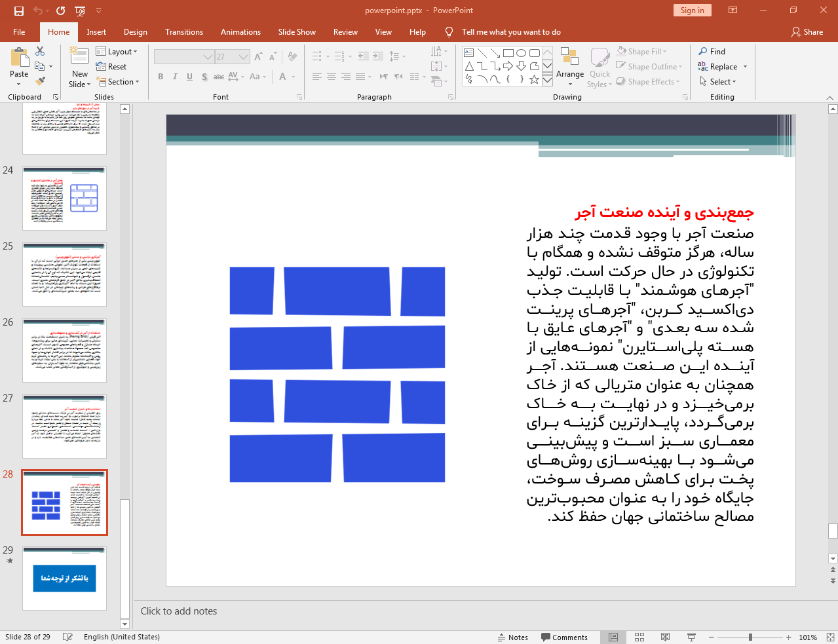838x644 pixels.
Task: Switch to the Slide Show tab
Action: pyautogui.click(x=297, y=31)
